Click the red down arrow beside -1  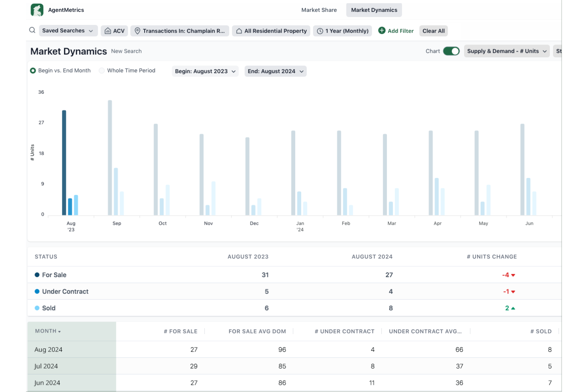tap(513, 292)
